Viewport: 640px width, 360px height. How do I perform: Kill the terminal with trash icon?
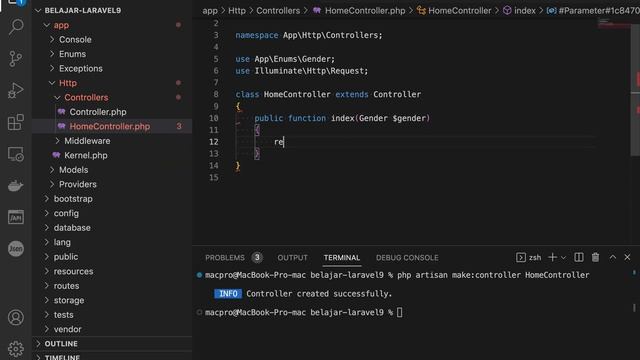[596, 258]
